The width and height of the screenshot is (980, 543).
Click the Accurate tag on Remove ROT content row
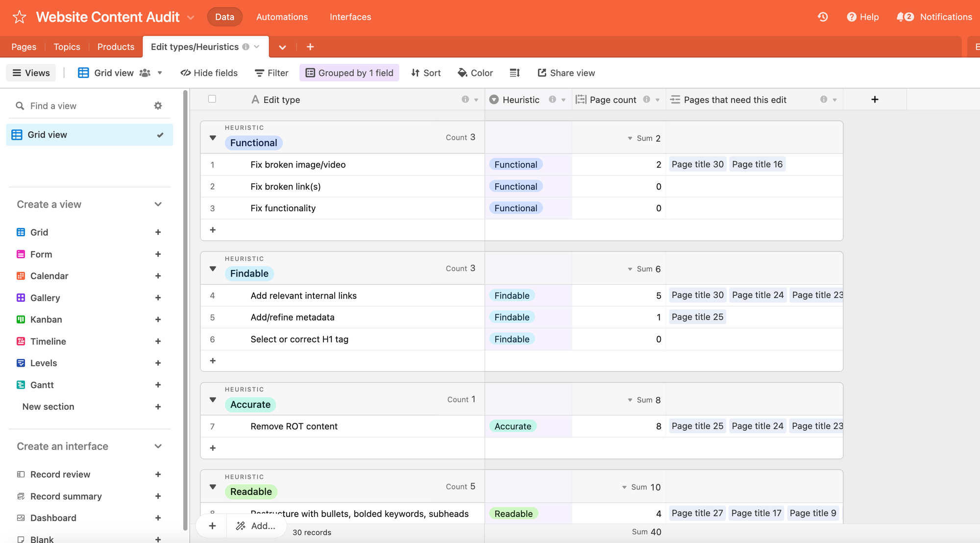(513, 426)
